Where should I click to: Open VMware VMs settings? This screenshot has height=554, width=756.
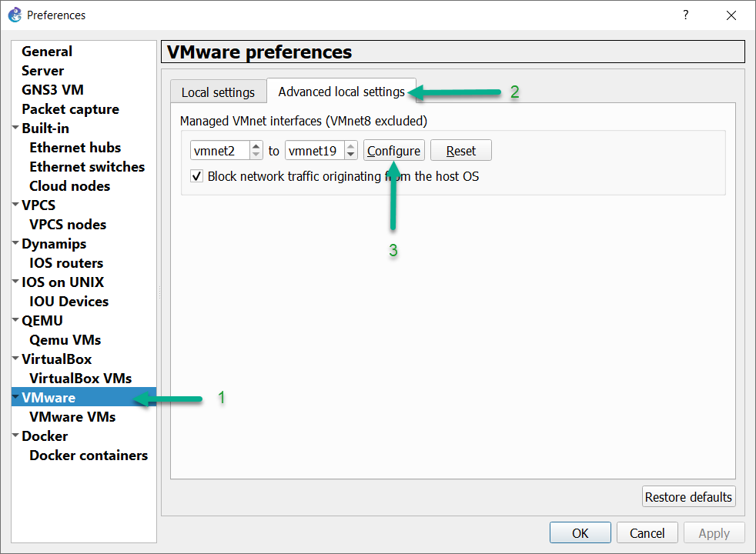pos(72,417)
